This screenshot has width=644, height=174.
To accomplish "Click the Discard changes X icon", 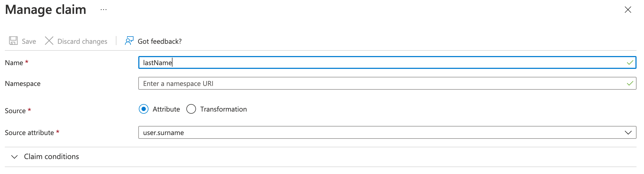I will click(x=49, y=41).
